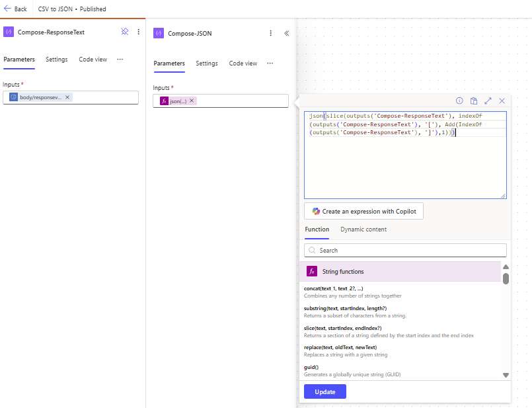Open Code view tab in Compose-ResponseText
The image size is (532, 408).
coord(93,60)
